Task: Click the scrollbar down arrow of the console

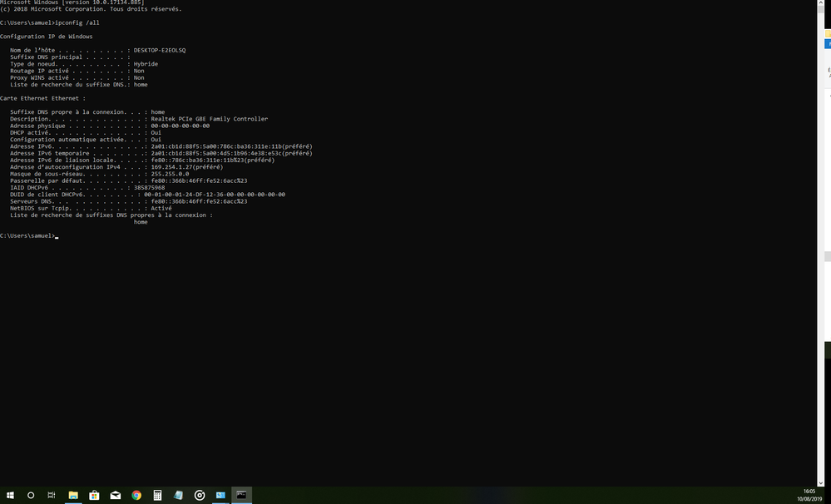Action: tap(819, 482)
